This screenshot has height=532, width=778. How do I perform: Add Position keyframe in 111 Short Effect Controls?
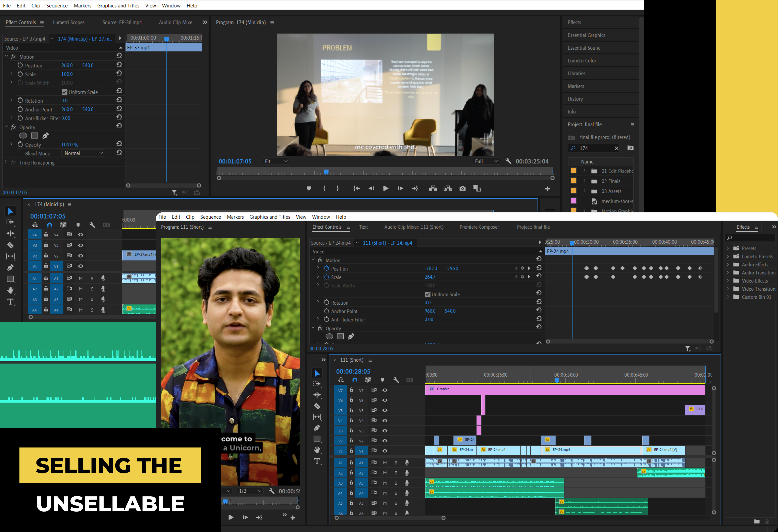point(522,268)
